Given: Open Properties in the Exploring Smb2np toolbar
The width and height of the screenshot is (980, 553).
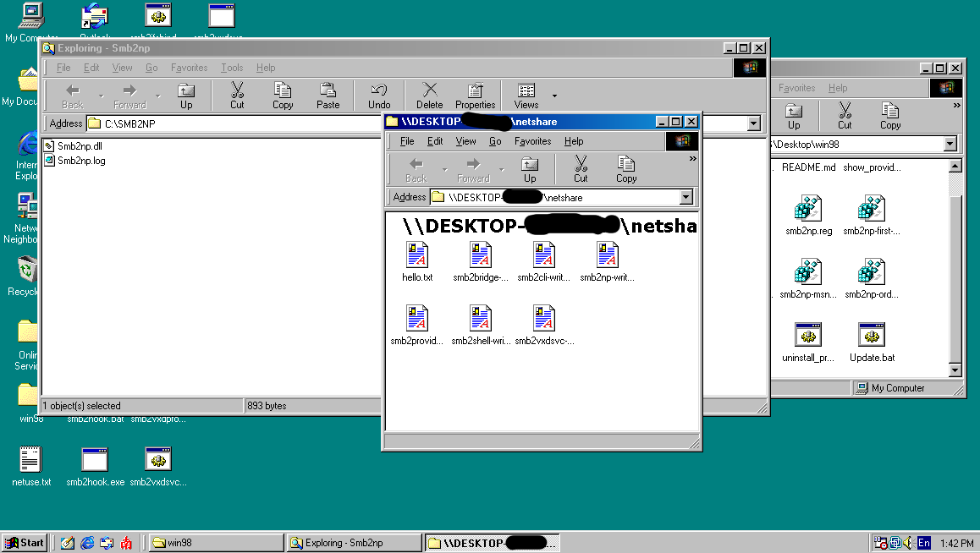Looking at the screenshot, I should click(x=475, y=96).
